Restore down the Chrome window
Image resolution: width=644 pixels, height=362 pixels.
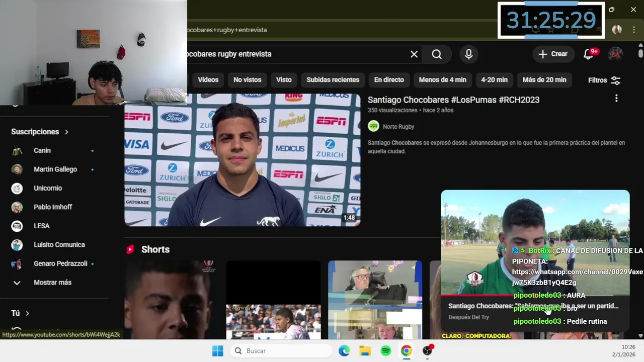point(611,10)
